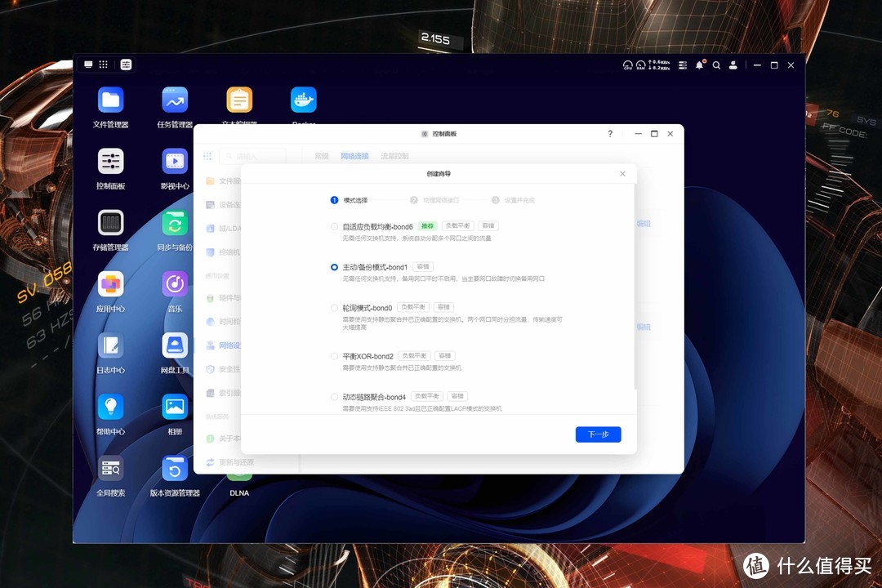Click the 下一步 (Next) button in the wizard
The height and width of the screenshot is (588, 882).
pos(599,434)
